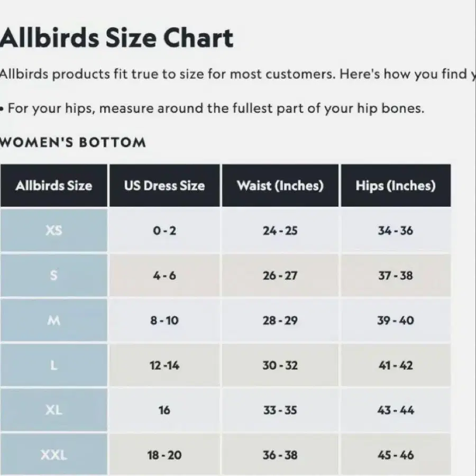
Task: Select the US Dress Size column header
Action: tap(164, 186)
